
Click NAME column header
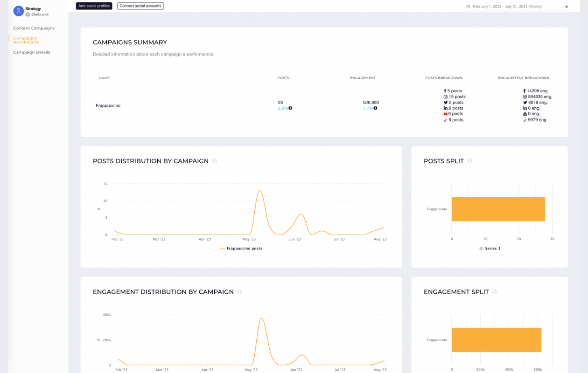pyautogui.click(x=104, y=78)
